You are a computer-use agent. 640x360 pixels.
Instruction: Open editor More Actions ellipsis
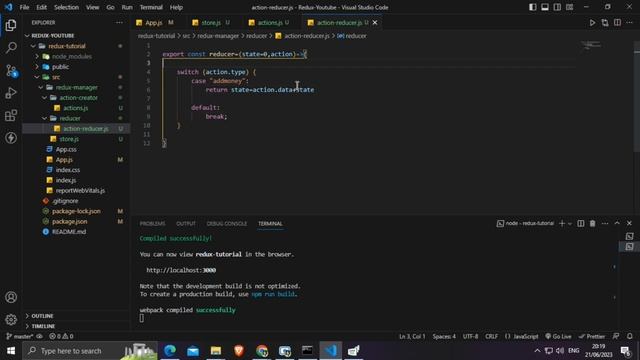coord(629,23)
